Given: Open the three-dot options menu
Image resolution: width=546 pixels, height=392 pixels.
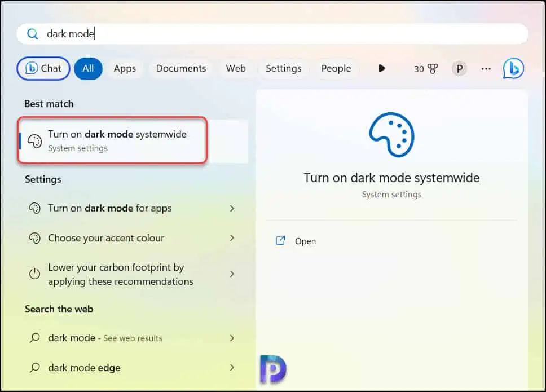Looking at the screenshot, I should point(486,69).
